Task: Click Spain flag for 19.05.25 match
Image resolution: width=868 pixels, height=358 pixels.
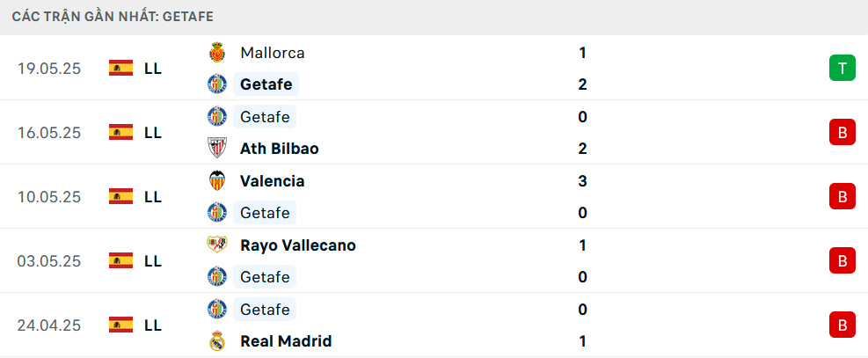Action: 120,68
